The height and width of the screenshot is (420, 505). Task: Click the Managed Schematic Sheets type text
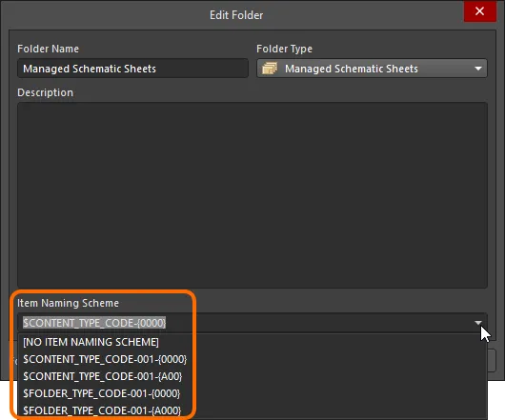[352, 69]
